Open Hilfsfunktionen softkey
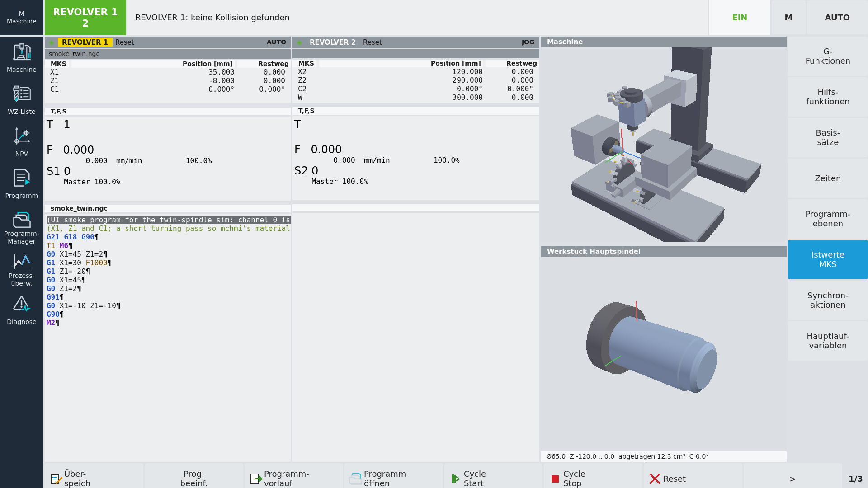Viewport: 868px width, 488px height. [x=828, y=97]
